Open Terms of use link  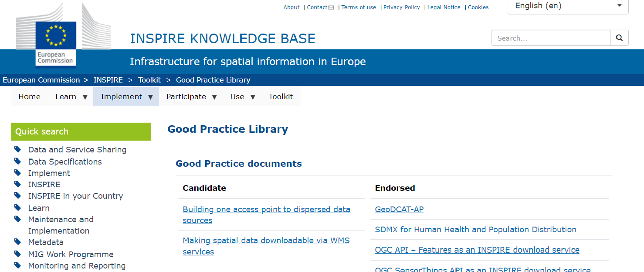tap(359, 7)
